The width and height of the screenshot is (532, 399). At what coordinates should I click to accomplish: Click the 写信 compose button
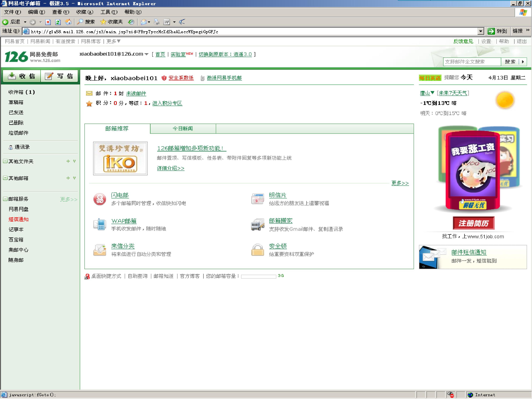pyautogui.click(x=59, y=76)
